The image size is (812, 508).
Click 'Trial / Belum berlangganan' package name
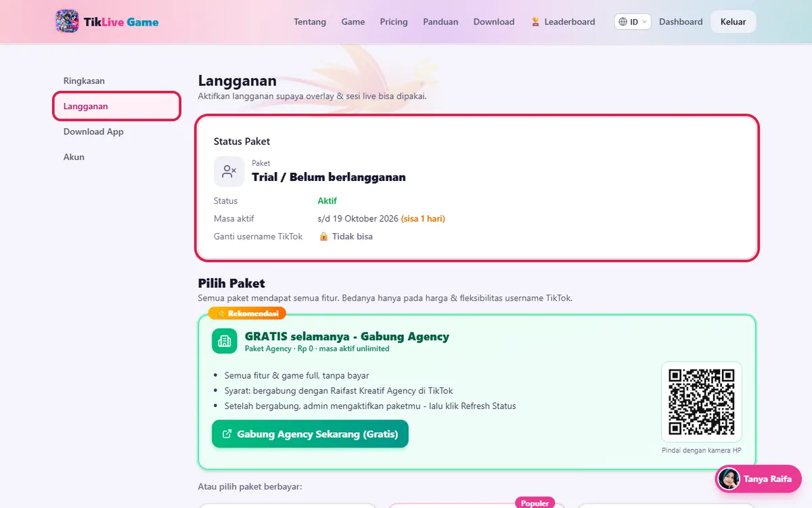coord(329,177)
